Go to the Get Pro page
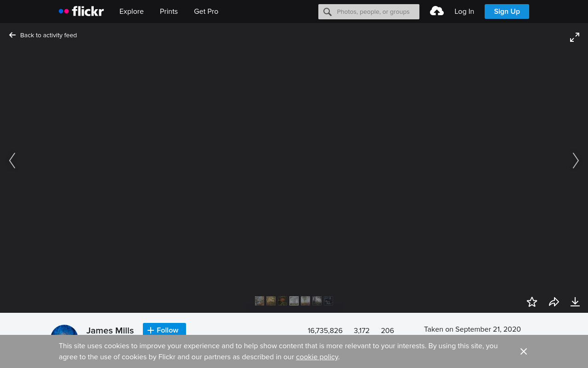Image resolution: width=588 pixels, height=368 pixels. (x=206, y=11)
